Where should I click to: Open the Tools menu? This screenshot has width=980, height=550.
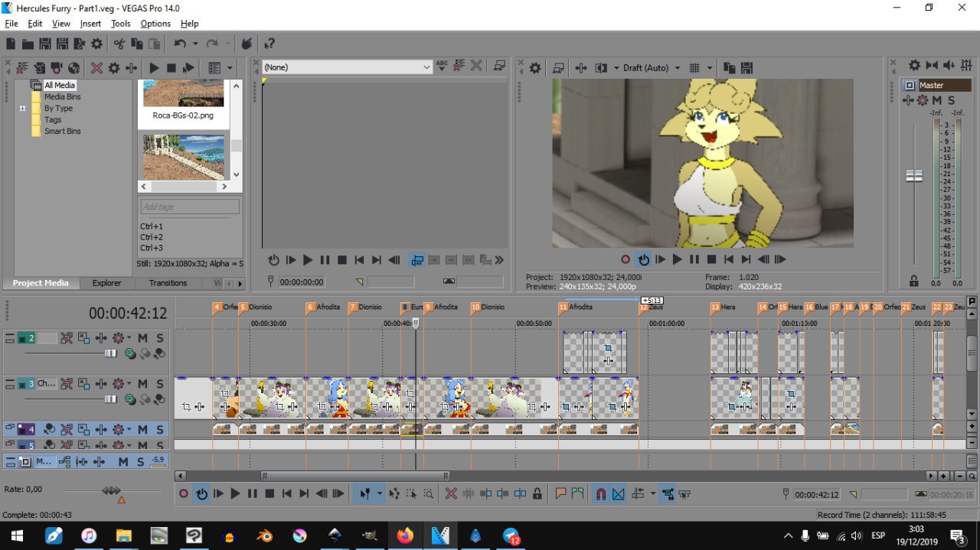tap(121, 24)
